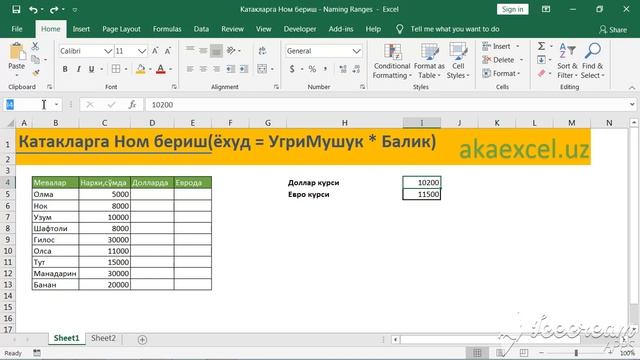Screen dimensions: 640x360
Task: Open Cell Styles dropdown
Action: point(458,61)
